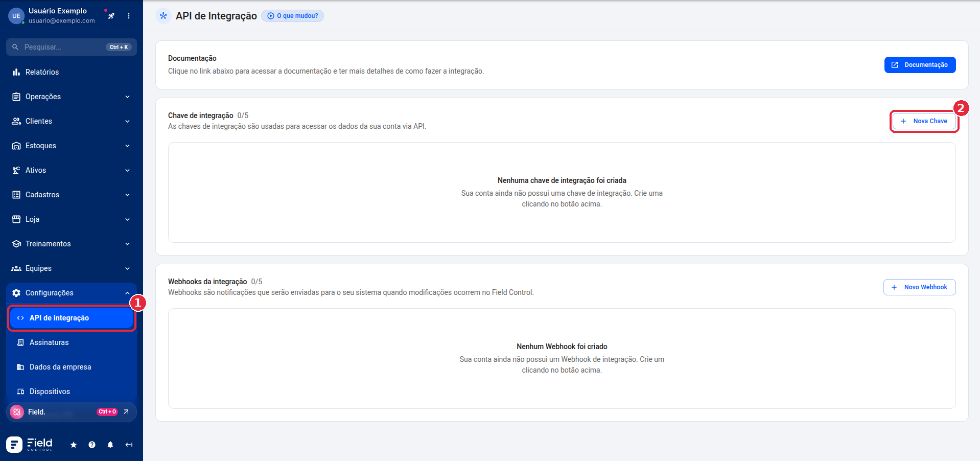Click the Dispositivos devices icon
The height and width of the screenshot is (461, 980).
20,391
